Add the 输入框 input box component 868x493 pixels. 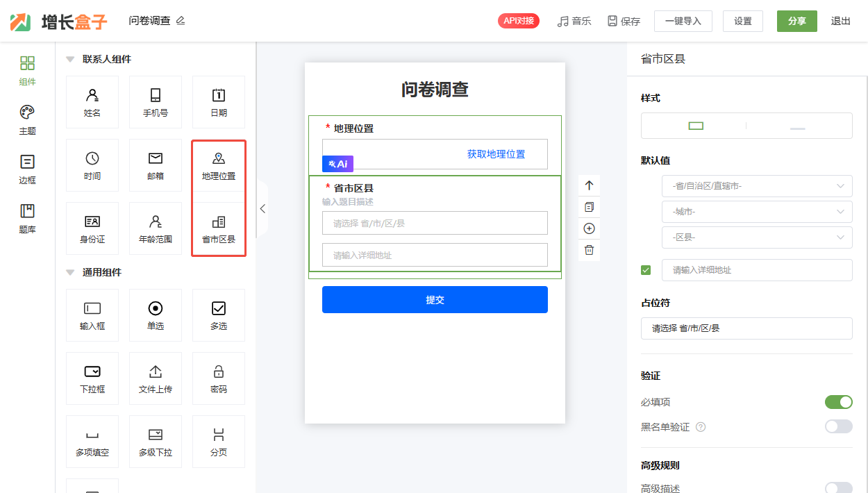[x=92, y=315]
